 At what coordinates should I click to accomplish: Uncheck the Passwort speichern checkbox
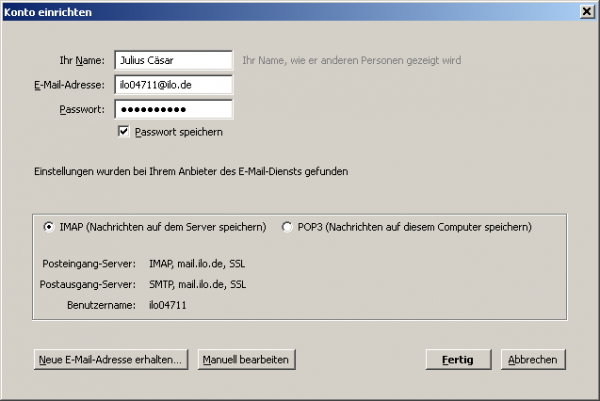click(123, 132)
